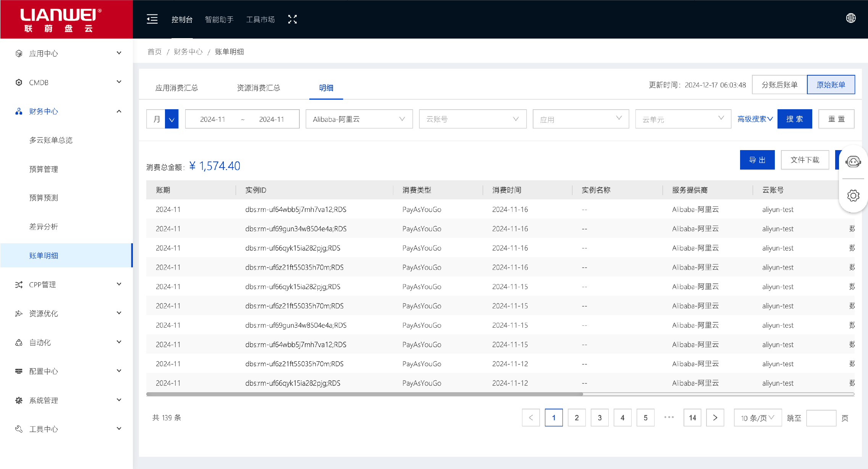Click the 资源优化 sidebar icon
Screen dimensions: 868x469
pos(19,314)
